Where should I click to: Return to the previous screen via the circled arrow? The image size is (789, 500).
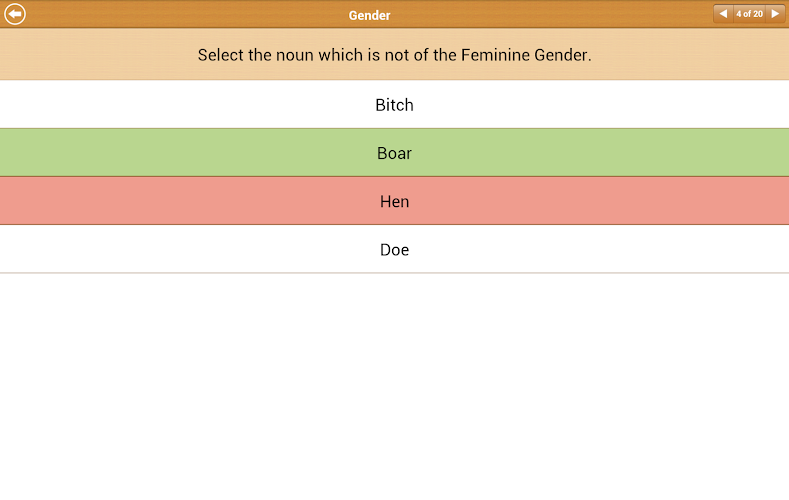pos(15,14)
